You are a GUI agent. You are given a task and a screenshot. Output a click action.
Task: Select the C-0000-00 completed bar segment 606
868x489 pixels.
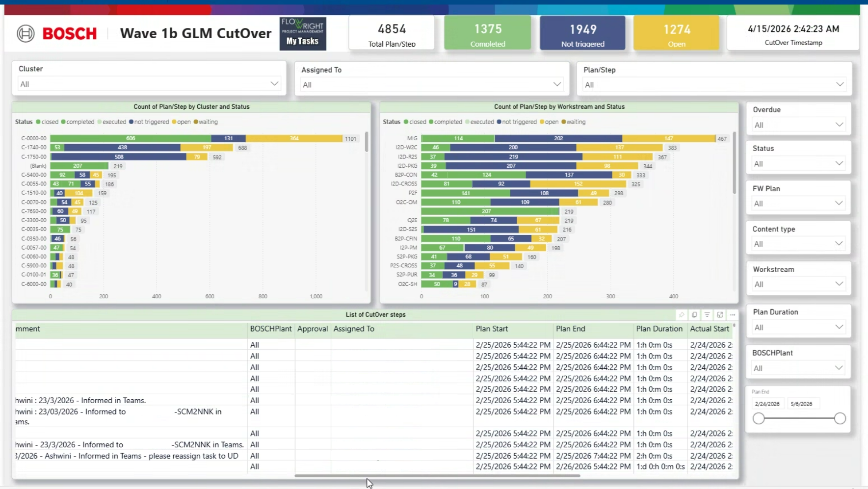131,138
